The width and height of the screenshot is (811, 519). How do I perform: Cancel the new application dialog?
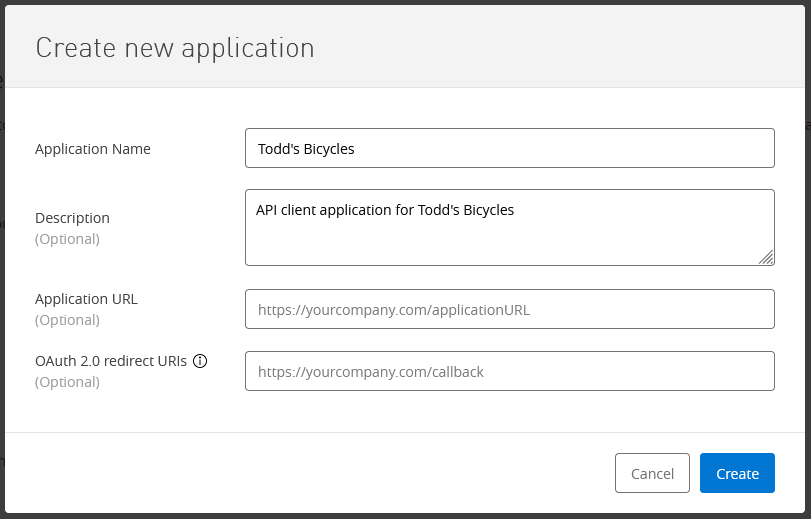point(652,473)
